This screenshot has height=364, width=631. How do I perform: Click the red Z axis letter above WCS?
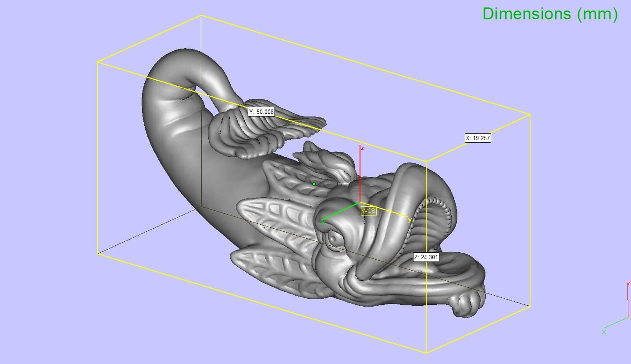362,148
